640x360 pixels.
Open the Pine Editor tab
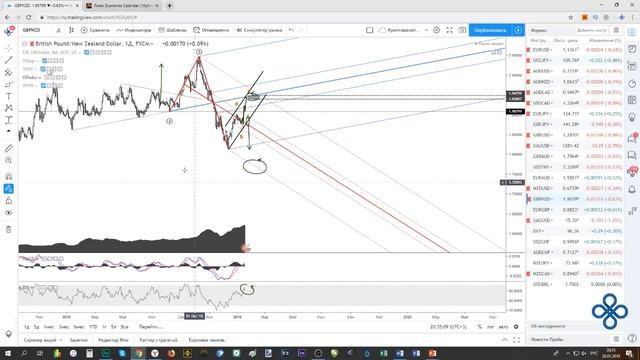tap(113, 340)
